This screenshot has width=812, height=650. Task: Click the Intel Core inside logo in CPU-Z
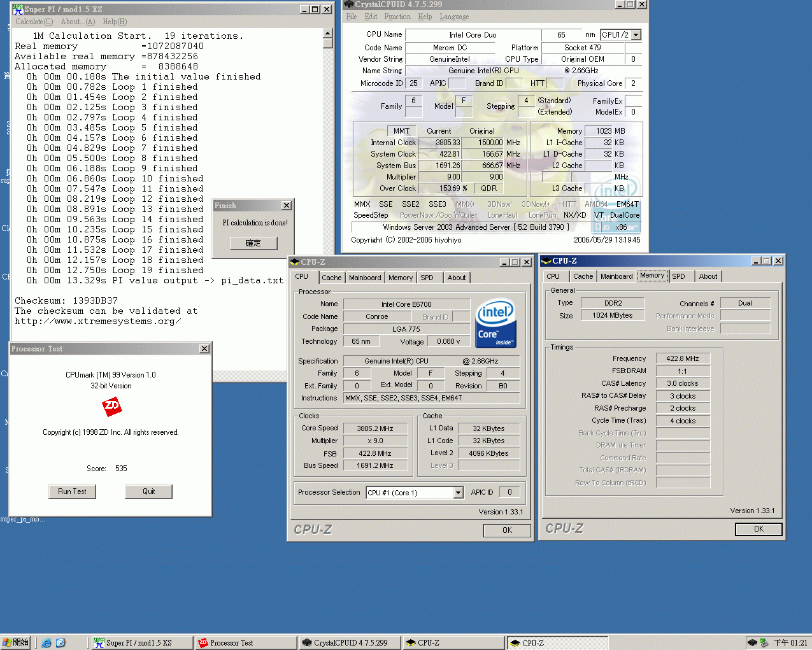(x=495, y=322)
